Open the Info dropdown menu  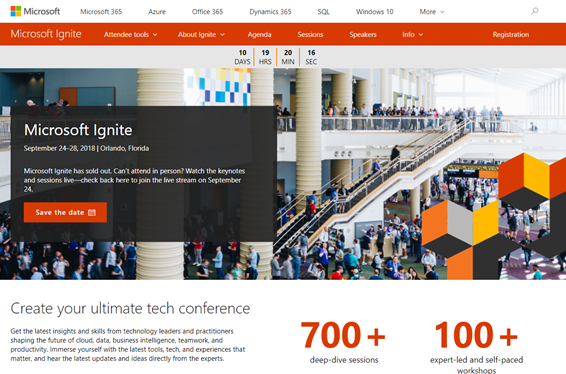tap(413, 35)
